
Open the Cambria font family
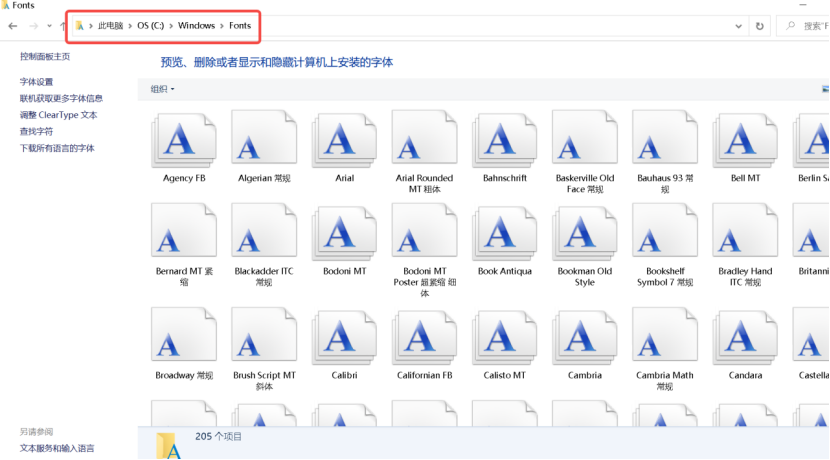pyautogui.click(x=584, y=337)
